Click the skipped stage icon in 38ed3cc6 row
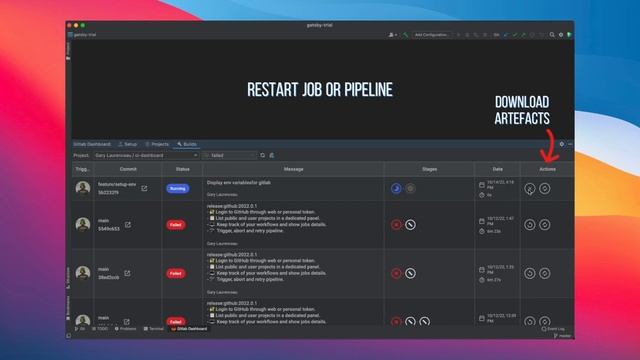Viewport: 640px width, 360px height. (410, 273)
